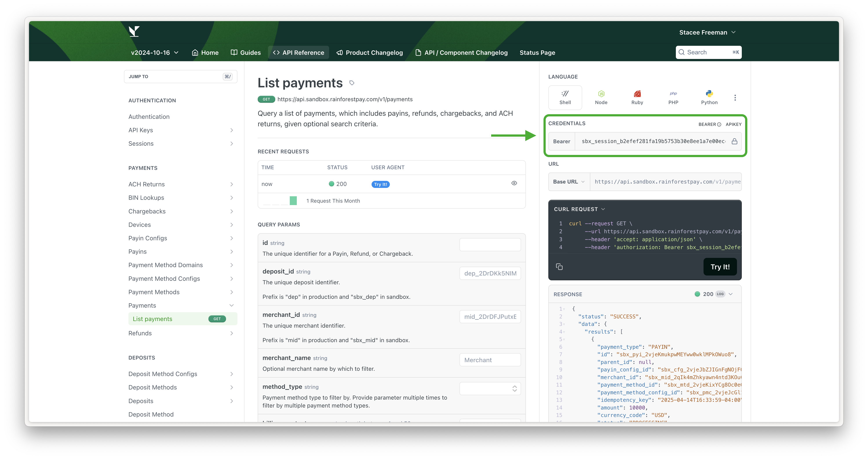Click the lock icon in the Bearer field
The image size is (868, 459).
[x=735, y=141]
